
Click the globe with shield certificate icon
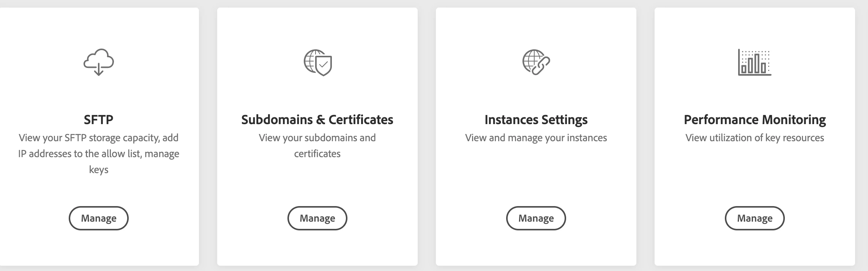coord(318,63)
